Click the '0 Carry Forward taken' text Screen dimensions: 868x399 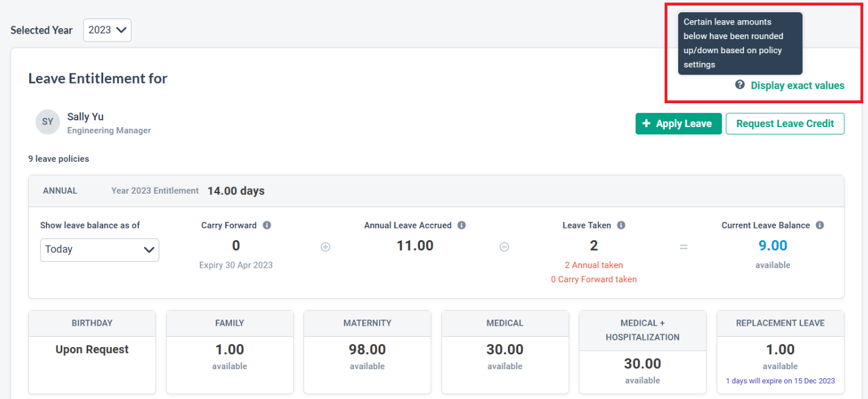pos(594,279)
